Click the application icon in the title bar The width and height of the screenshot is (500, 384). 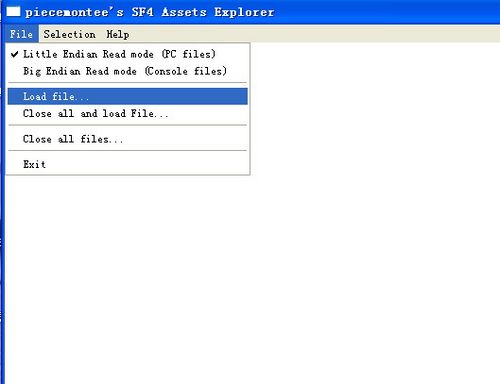(13, 12)
